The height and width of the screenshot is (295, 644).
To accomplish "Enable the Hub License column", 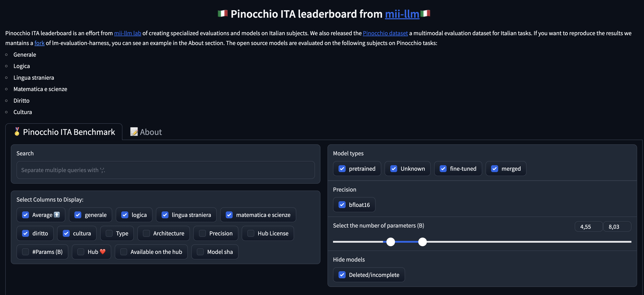I will click(x=251, y=233).
